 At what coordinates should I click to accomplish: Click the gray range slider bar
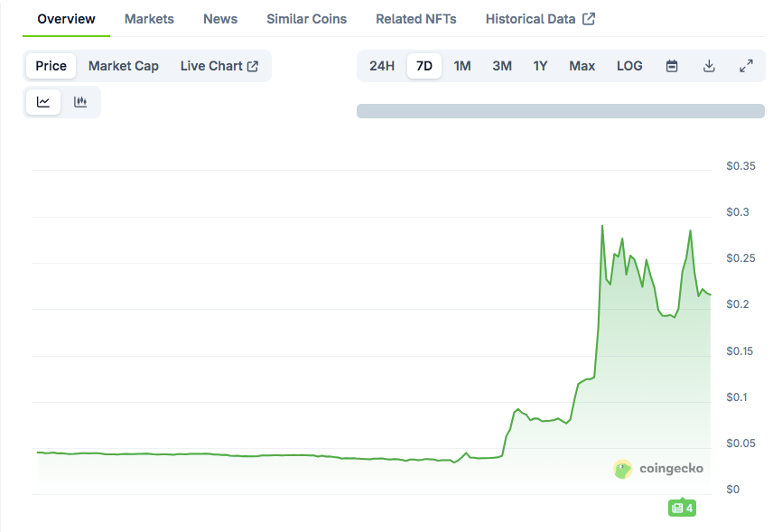(x=561, y=111)
